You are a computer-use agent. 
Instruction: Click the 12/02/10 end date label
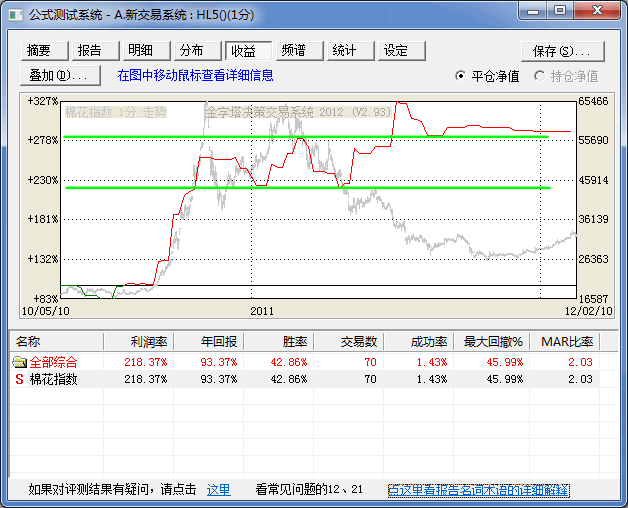pos(588,311)
